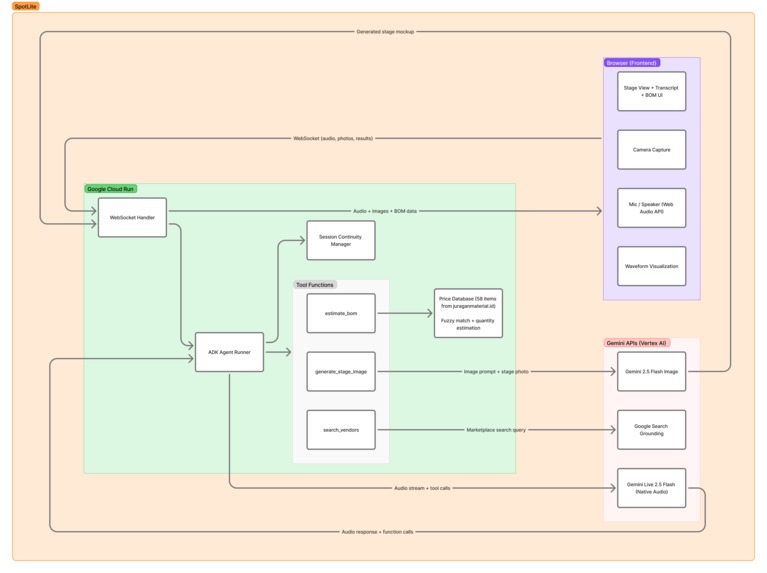Select Stage View + Transcript + BOM UI box
Viewport: 767px width, 573px height.
pos(652,92)
